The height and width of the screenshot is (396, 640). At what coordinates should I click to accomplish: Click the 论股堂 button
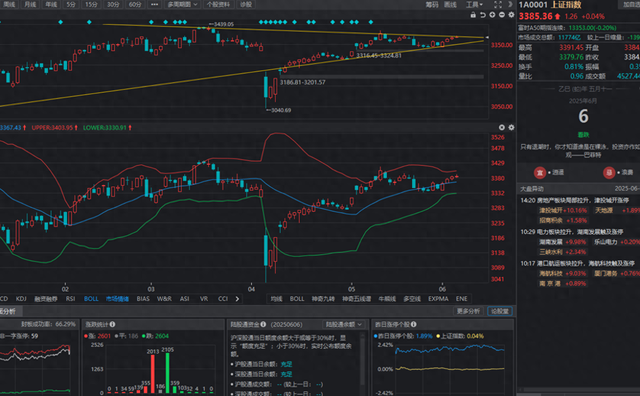tap(500, 311)
